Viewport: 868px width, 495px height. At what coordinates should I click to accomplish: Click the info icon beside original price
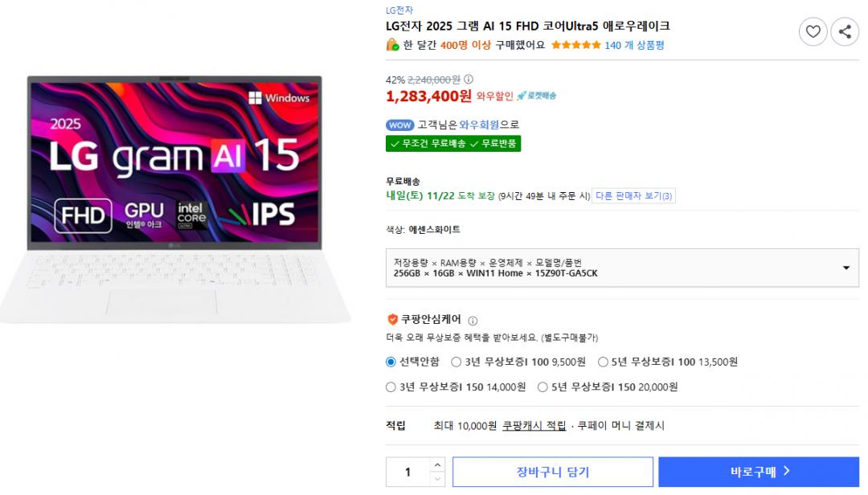coord(469,80)
